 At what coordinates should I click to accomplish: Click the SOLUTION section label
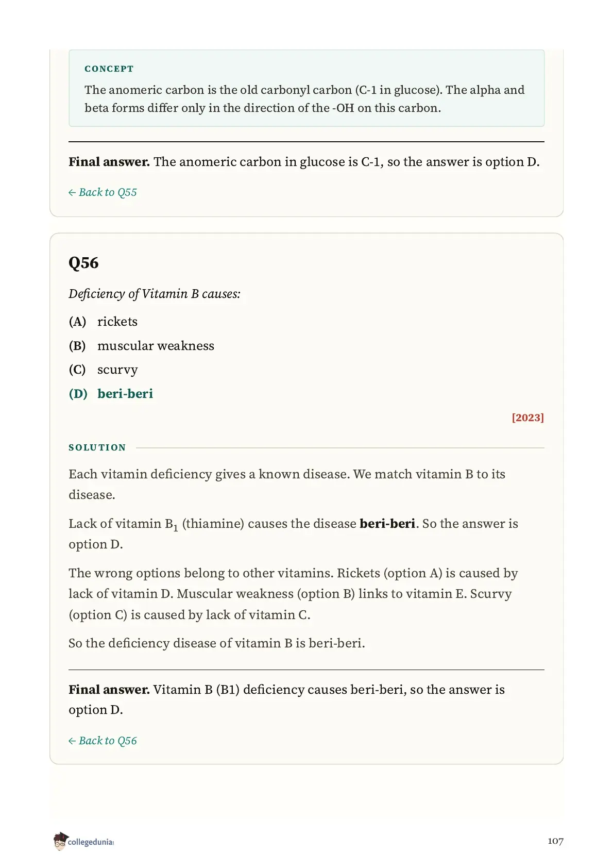(x=97, y=447)
